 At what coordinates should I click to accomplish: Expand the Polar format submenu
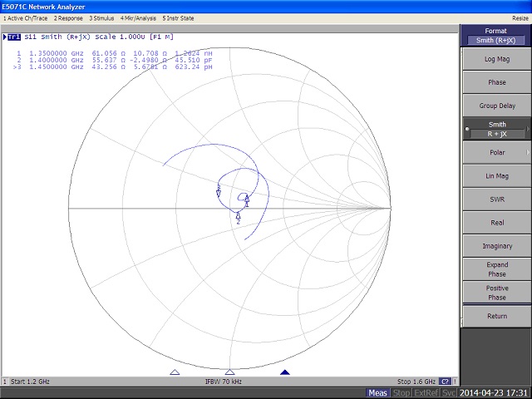pyautogui.click(x=497, y=152)
